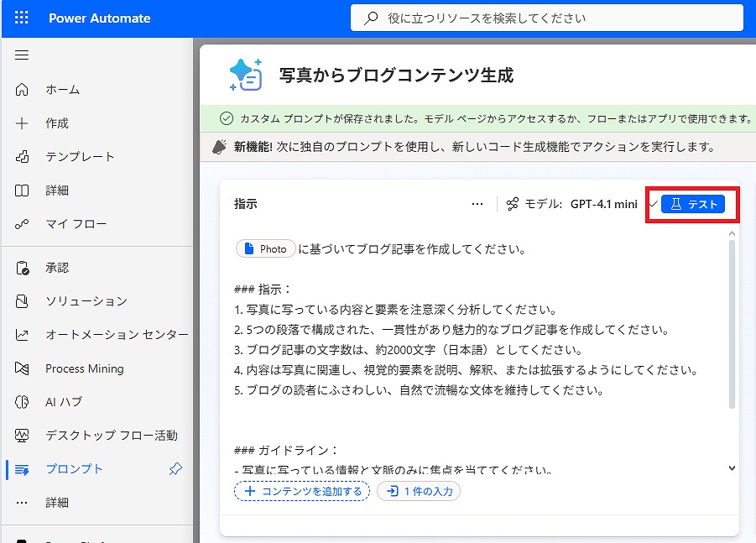Viewport: 756px width, 543px height.
Task: Open オートメーション センター
Action: (116, 335)
